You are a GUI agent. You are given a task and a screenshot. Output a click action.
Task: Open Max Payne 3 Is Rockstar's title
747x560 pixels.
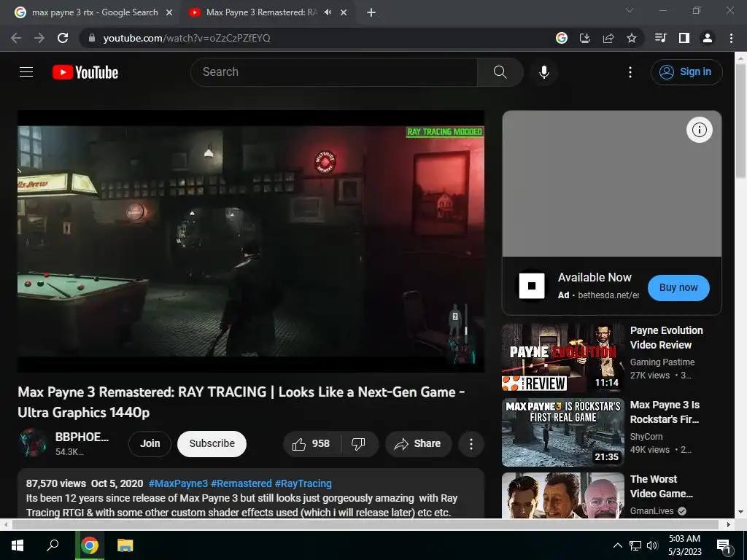point(665,412)
